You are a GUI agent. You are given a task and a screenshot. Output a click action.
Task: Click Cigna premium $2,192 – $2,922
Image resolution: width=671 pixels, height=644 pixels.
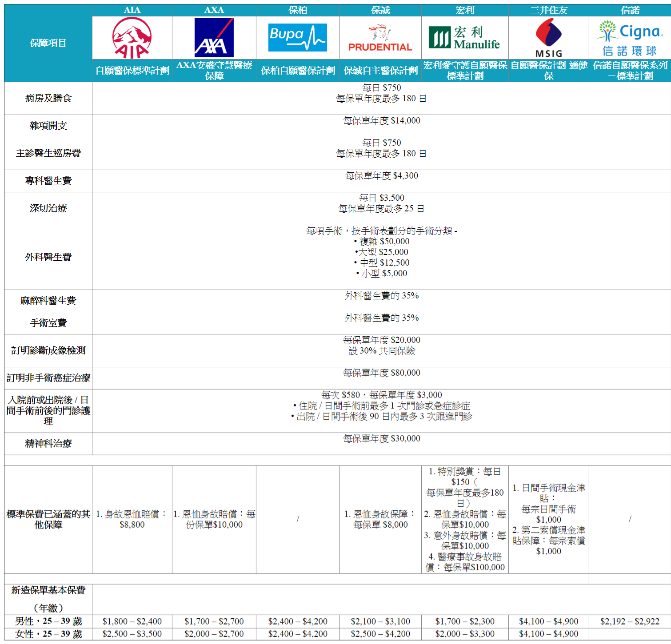630,621
